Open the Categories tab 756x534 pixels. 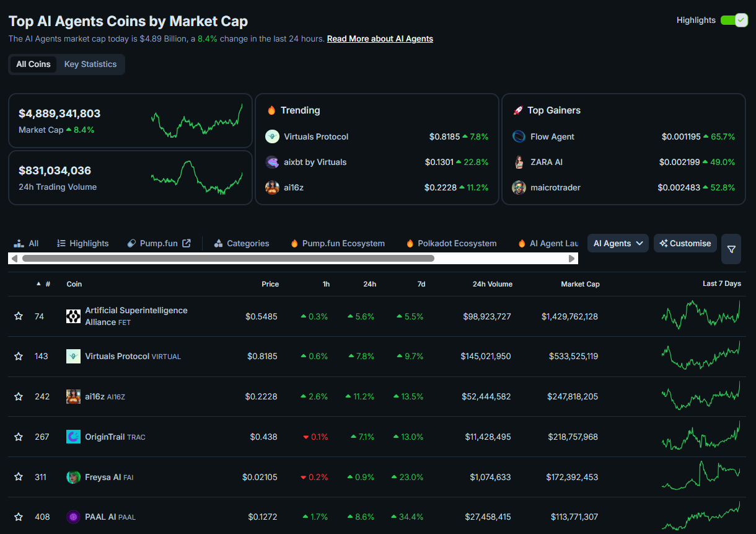click(x=242, y=243)
